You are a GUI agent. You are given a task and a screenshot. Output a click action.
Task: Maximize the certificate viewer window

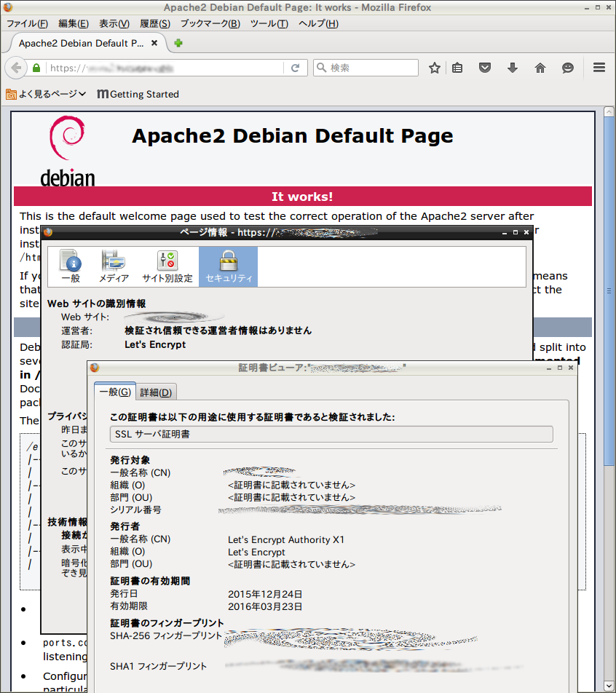click(560, 368)
